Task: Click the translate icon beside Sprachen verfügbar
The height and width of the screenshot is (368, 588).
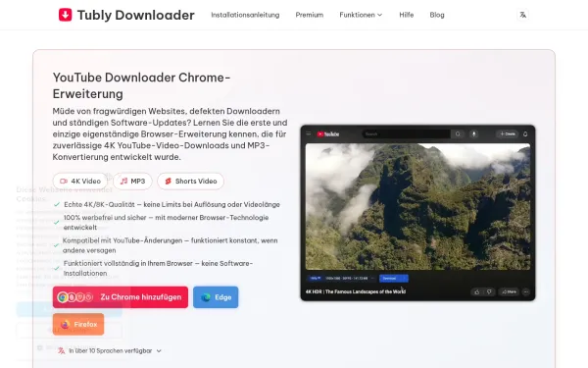Action: [62, 350]
